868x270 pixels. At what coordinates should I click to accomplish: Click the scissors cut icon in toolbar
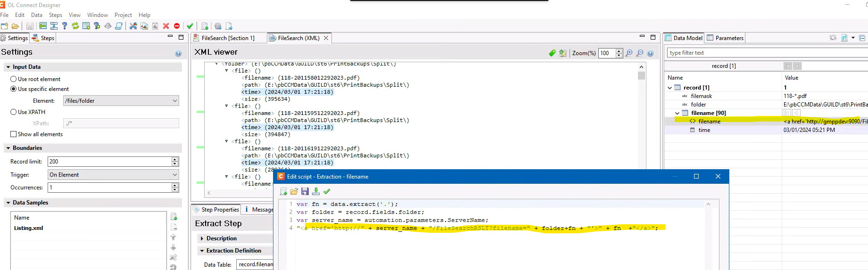pyautogui.click(x=133, y=26)
